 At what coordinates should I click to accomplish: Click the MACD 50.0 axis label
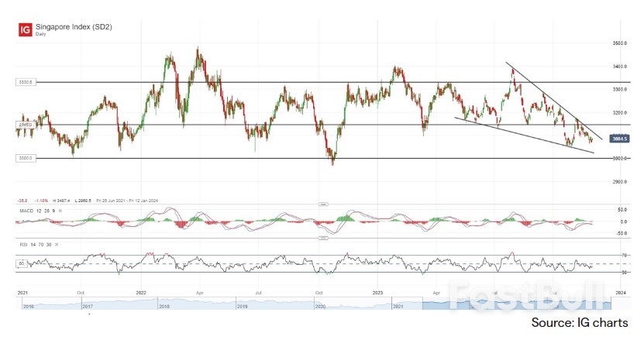623,210
